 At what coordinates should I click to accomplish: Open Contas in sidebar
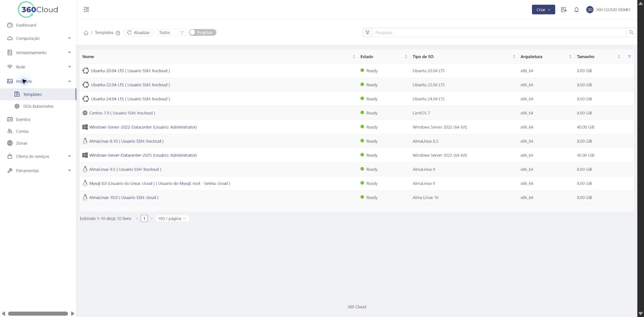point(38,131)
